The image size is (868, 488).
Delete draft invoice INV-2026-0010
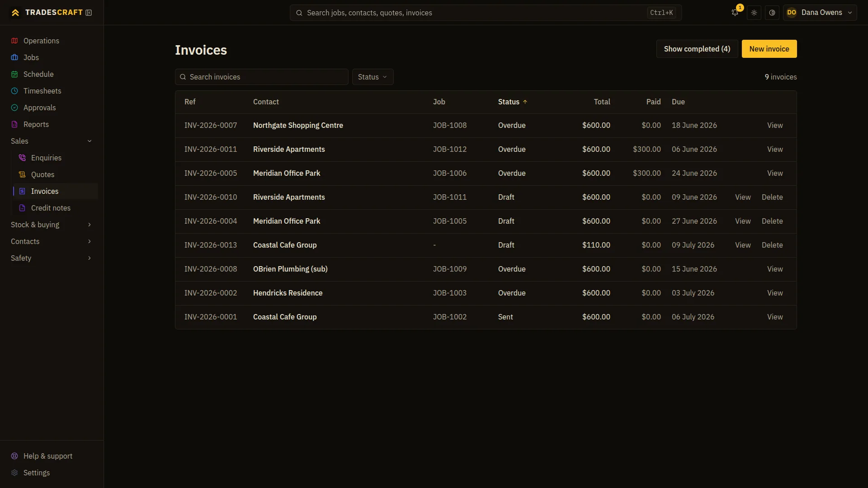pyautogui.click(x=772, y=197)
